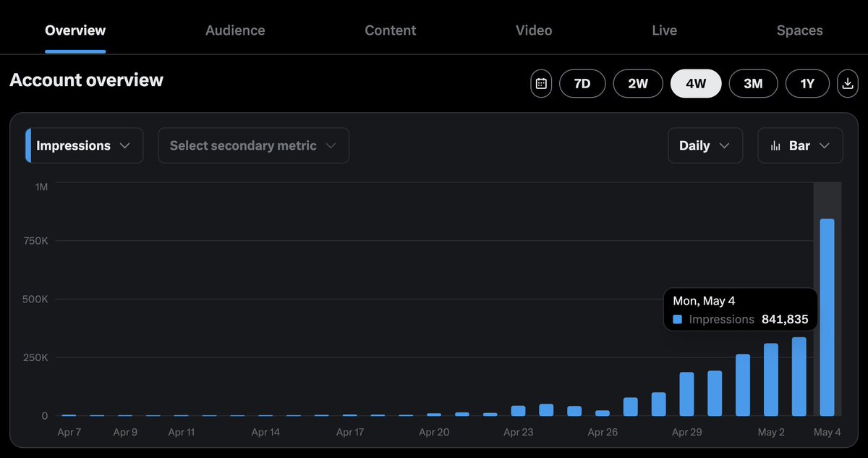
Task: Go to the Audience tab
Action: (235, 30)
